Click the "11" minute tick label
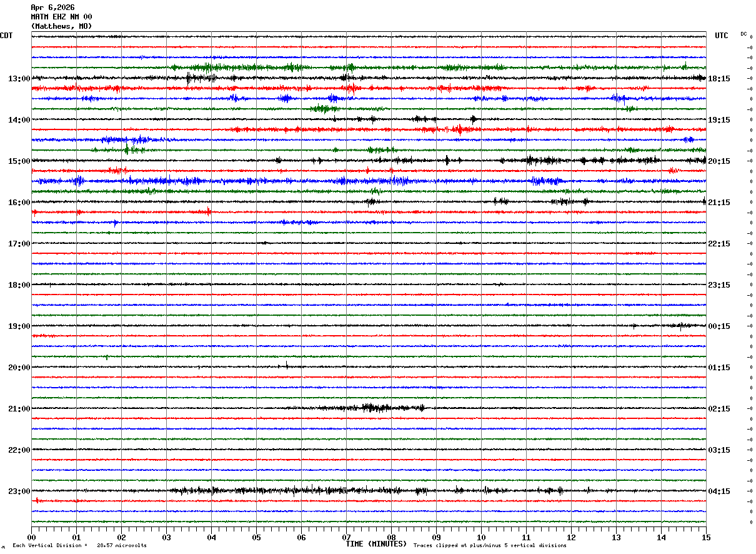Screen dimensions: 756x554 526,537
